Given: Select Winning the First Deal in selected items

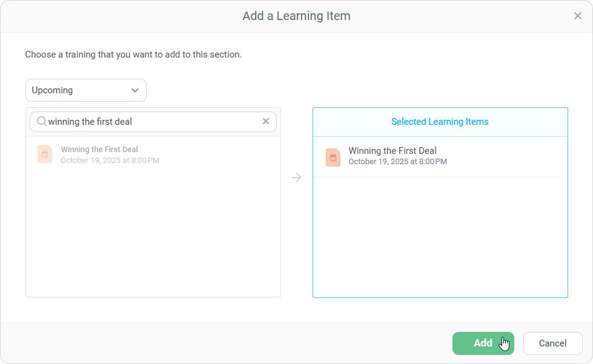Looking at the screenshot, I should pyautogui.click(x=393, y=151).
